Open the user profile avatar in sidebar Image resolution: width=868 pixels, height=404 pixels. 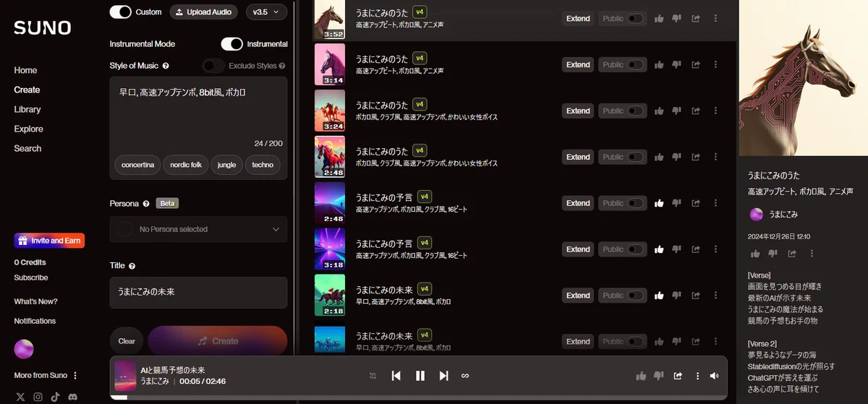[24, 349]
